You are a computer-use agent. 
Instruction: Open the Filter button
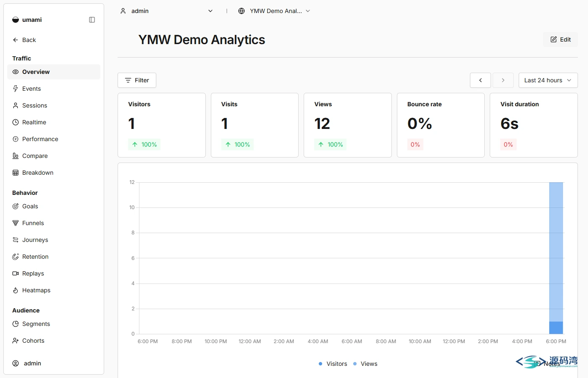tap(137, 80)
